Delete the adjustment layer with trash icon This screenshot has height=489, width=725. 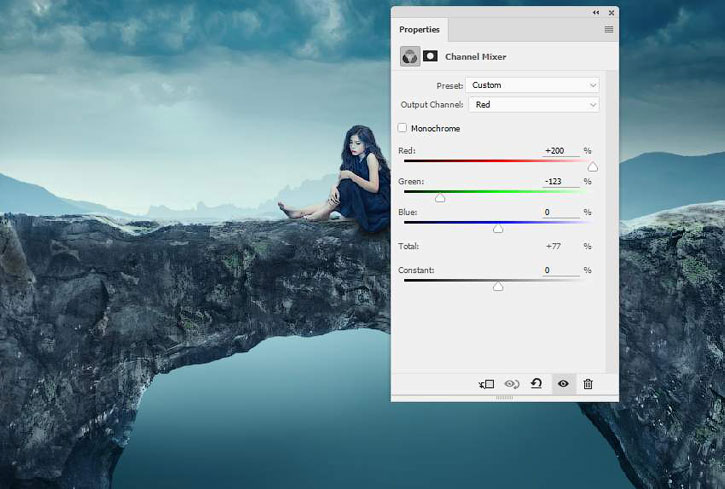tap(588, 384)
